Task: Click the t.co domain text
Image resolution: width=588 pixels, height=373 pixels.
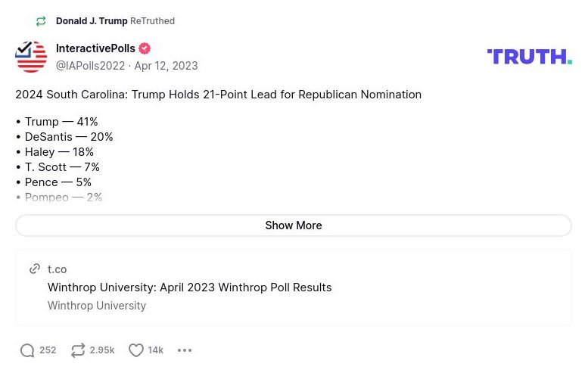Action: tap(58, 269)
